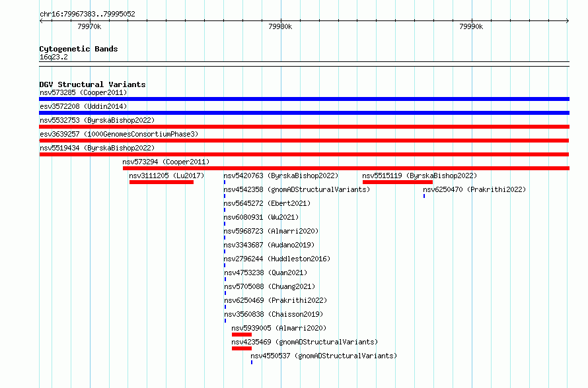
Task: Open the nsv573294 (Cooper2011) label
Action: pyautogui.click(x=166, y=162)
